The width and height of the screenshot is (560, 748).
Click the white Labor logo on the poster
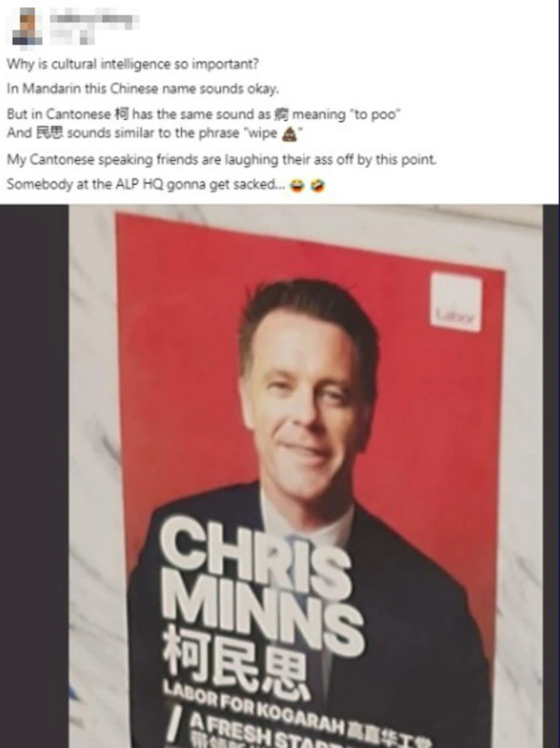click(x=456, y=301)
